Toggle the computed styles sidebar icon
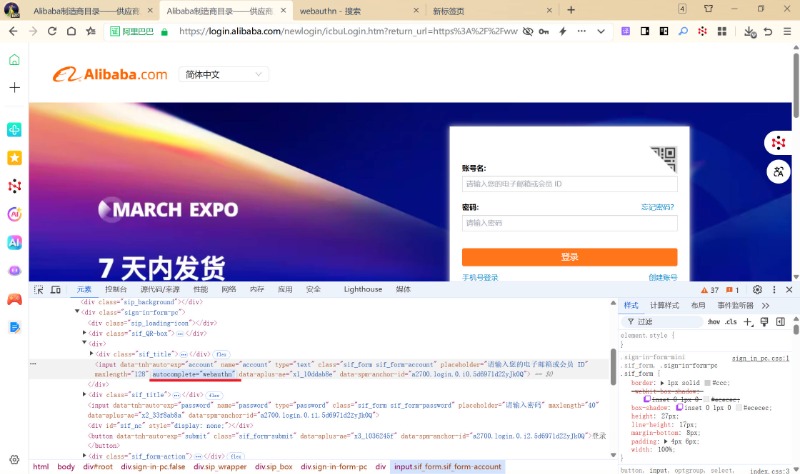 coord(780,321)
